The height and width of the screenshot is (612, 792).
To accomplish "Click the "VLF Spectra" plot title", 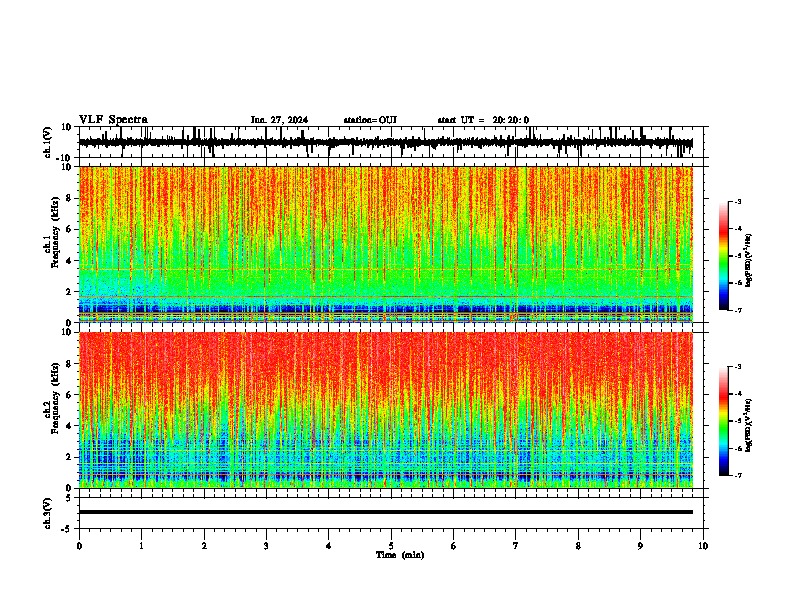I will 113,120.
